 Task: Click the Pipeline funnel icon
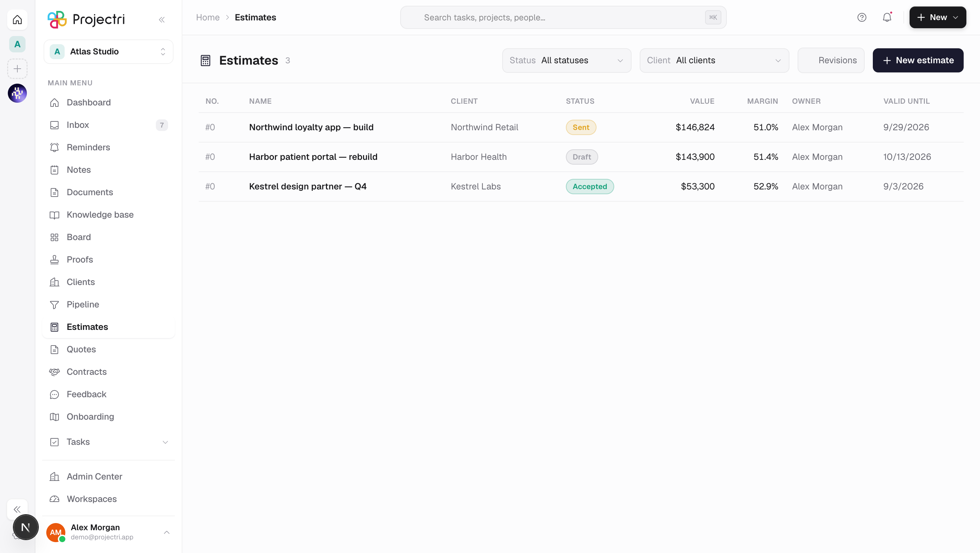(x=54, y=305)
